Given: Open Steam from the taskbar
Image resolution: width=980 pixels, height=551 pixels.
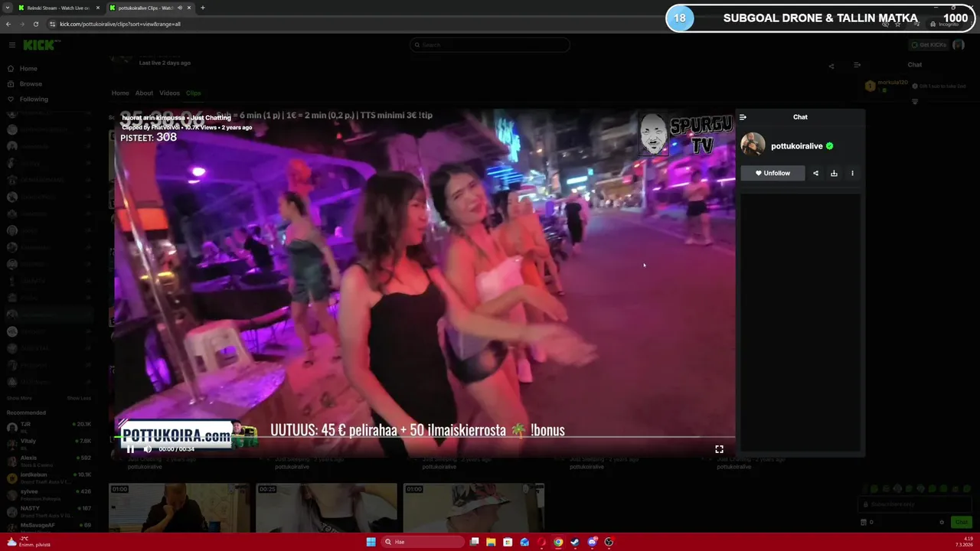Looking at the screenshot, I should (575, 542).
